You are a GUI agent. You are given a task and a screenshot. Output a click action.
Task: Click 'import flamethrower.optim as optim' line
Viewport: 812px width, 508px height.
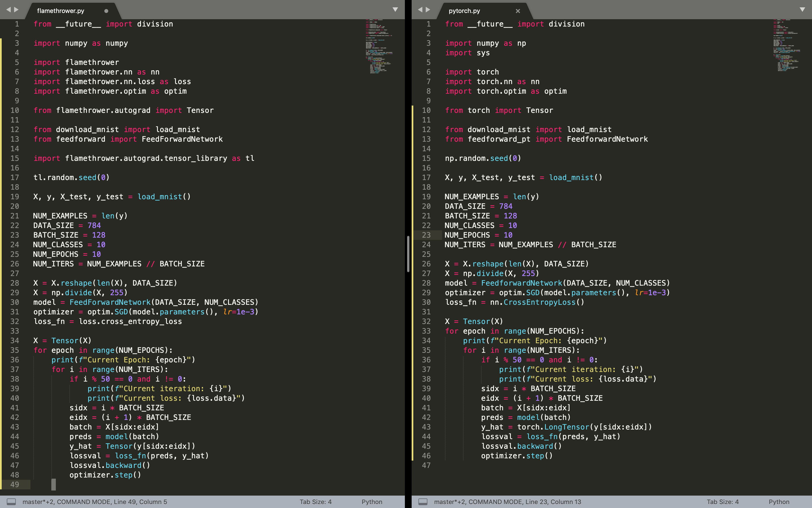110,91
